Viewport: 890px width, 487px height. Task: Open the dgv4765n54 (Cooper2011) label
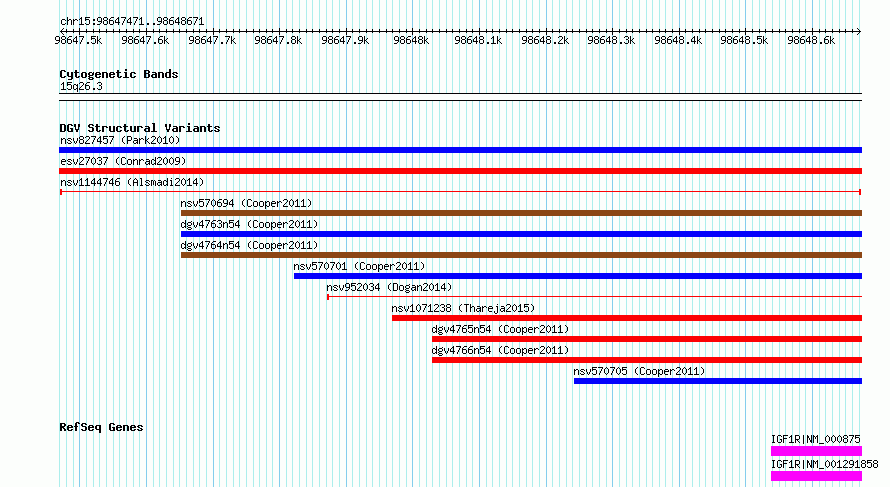500,329
